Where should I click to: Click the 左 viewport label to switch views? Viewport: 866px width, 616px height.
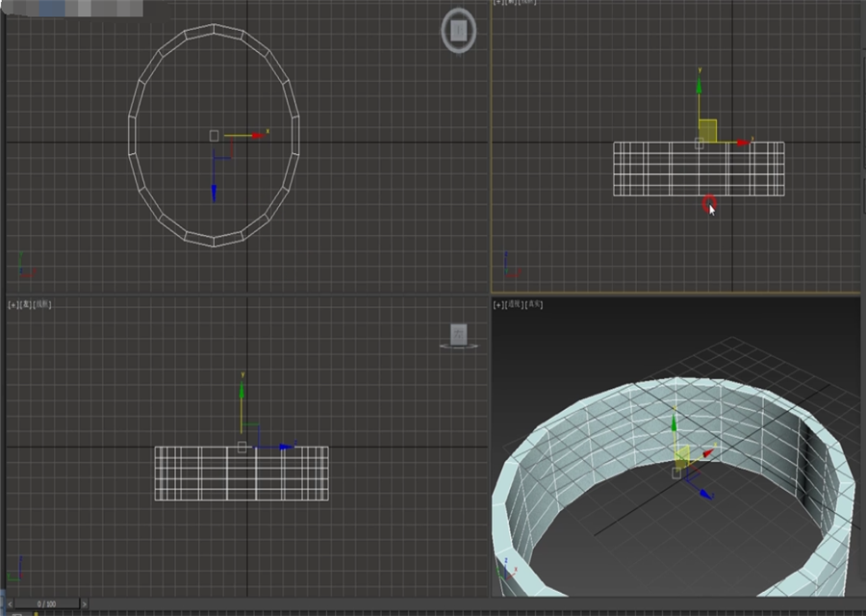(x=27, y=304)
